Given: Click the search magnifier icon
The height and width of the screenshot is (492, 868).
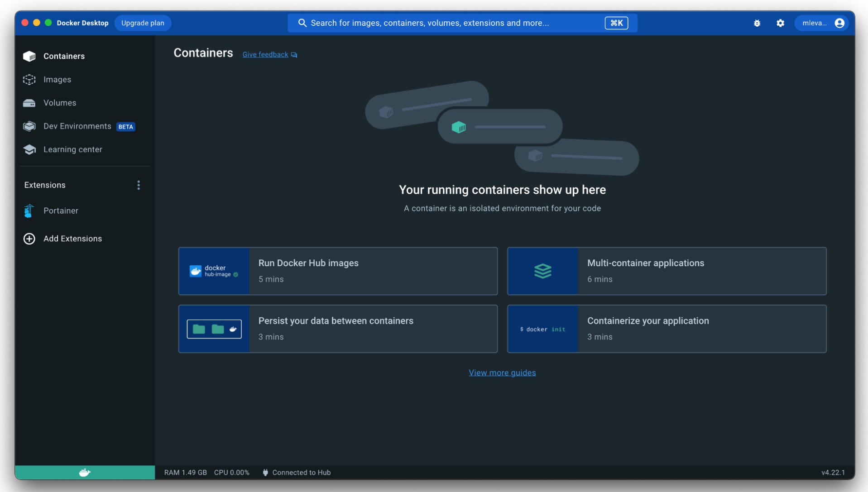Looking at the screenshot, I should (302, 23).
